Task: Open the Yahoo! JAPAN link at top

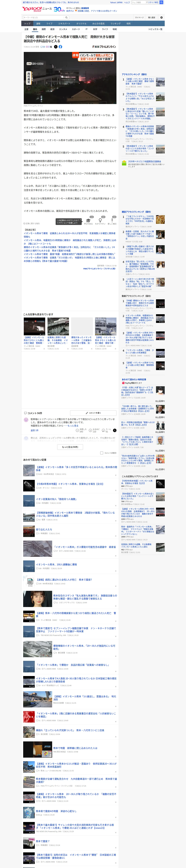Action: (x=116, y=2)
